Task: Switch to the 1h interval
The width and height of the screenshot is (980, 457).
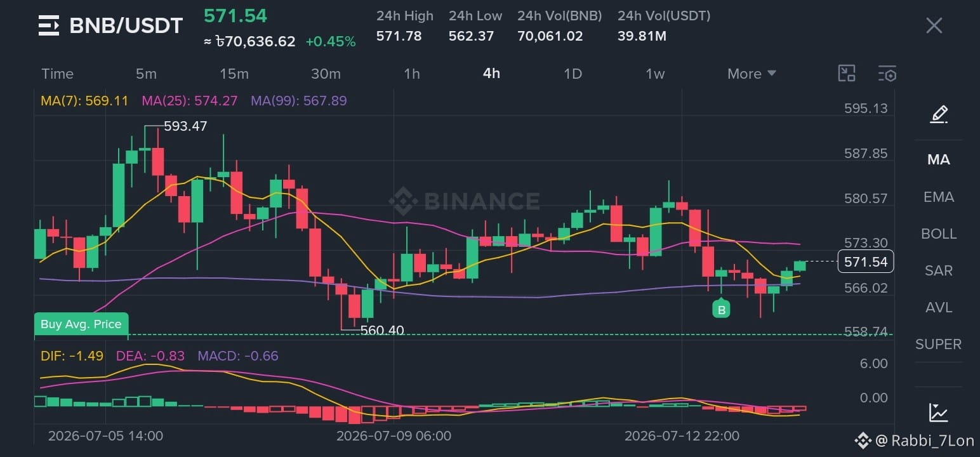Action: [412, 74]
